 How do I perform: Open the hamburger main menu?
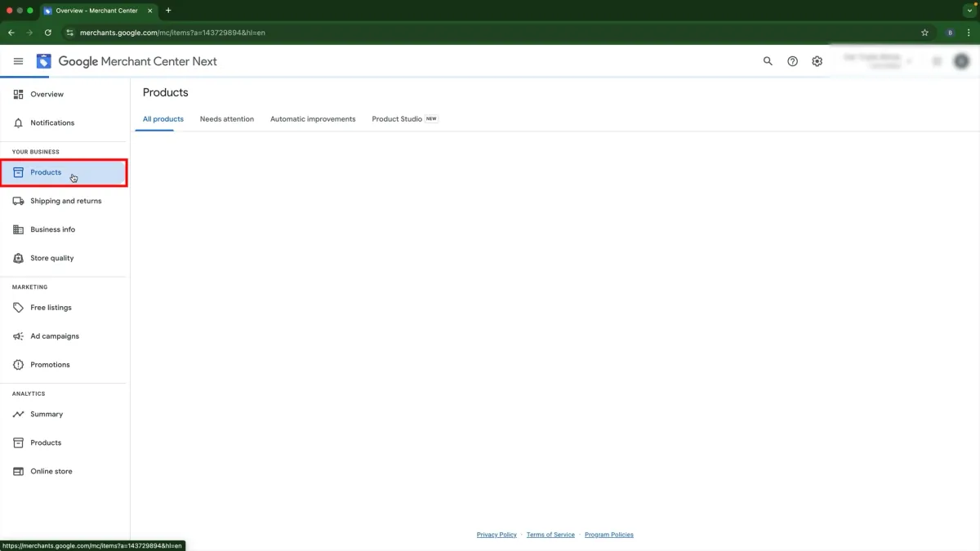coord(18,61)
